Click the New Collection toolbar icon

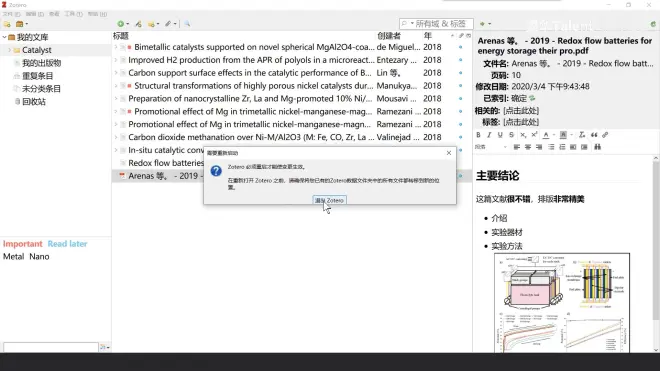coord(7,24)
